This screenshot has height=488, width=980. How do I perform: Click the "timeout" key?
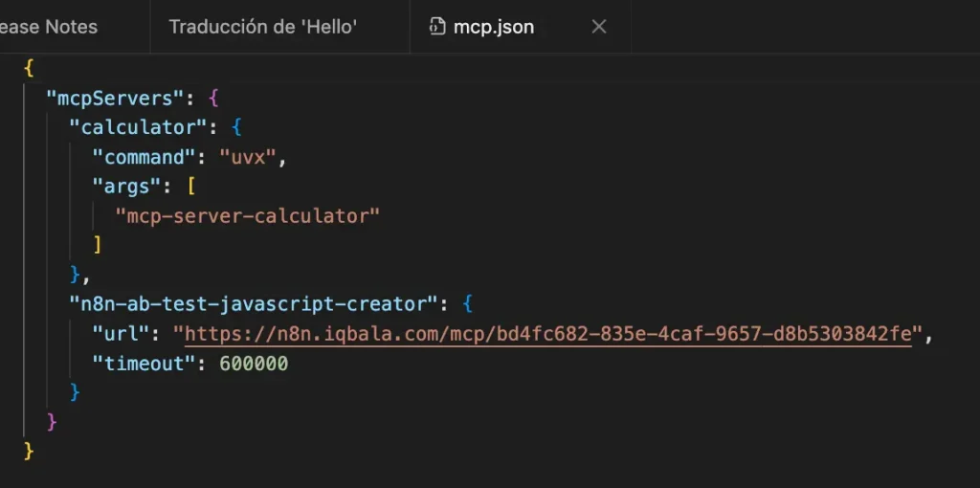click(145, 363)
